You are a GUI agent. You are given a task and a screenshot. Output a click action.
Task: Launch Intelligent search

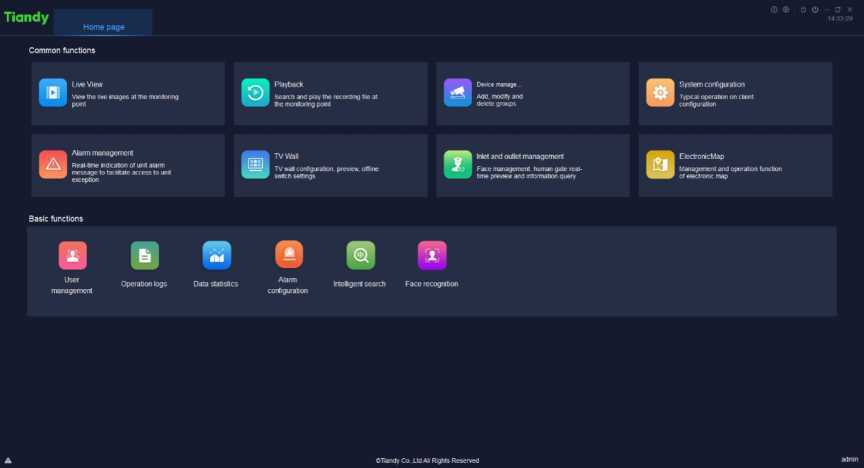pos(360,256)
